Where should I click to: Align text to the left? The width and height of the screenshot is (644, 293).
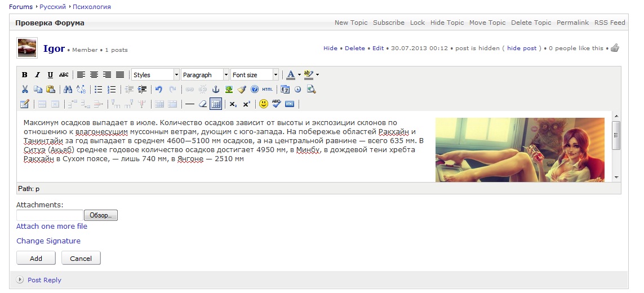[81, 75]
